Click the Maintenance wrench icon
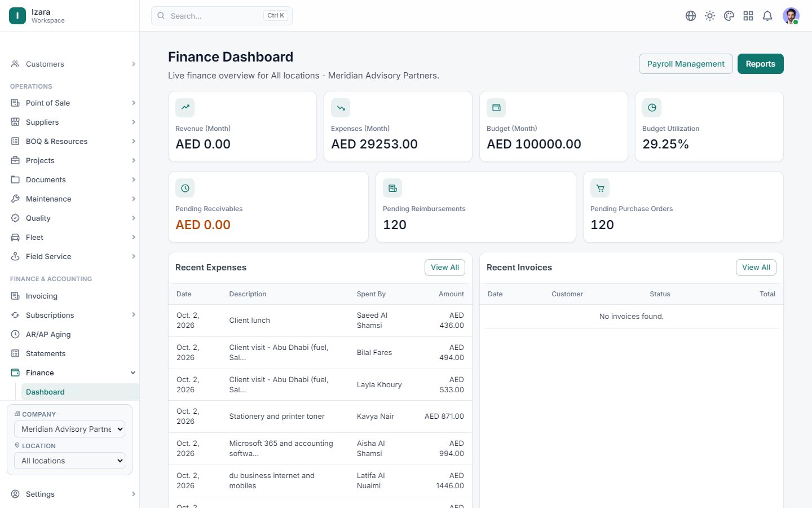Screen dimensions: 812x508 15,199
